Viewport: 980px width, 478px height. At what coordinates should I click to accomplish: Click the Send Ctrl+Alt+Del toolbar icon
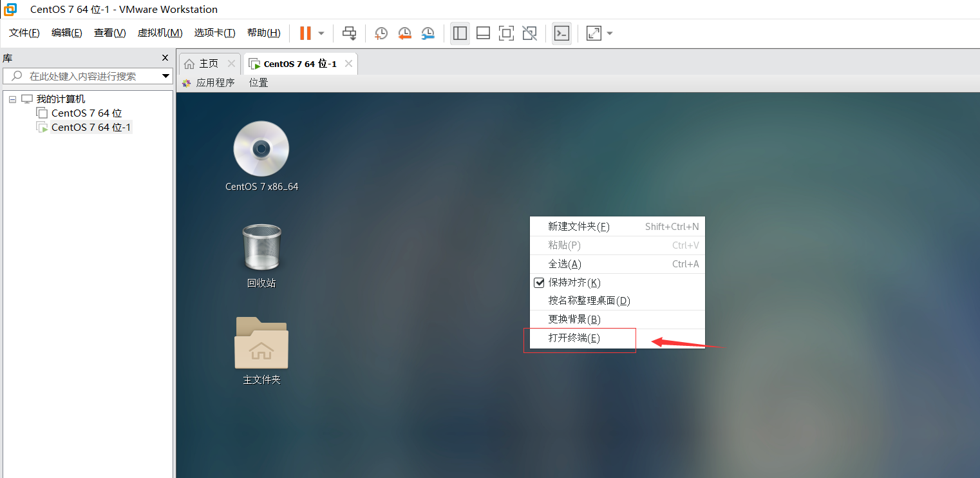349,33
